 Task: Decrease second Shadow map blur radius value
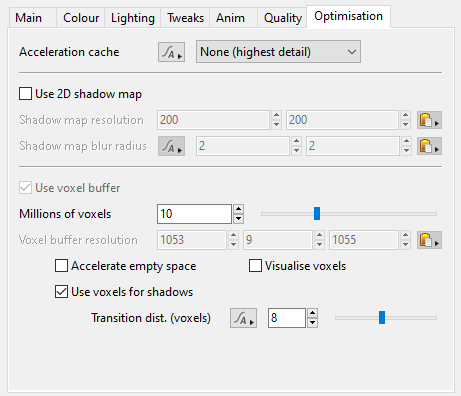(406, 151)
